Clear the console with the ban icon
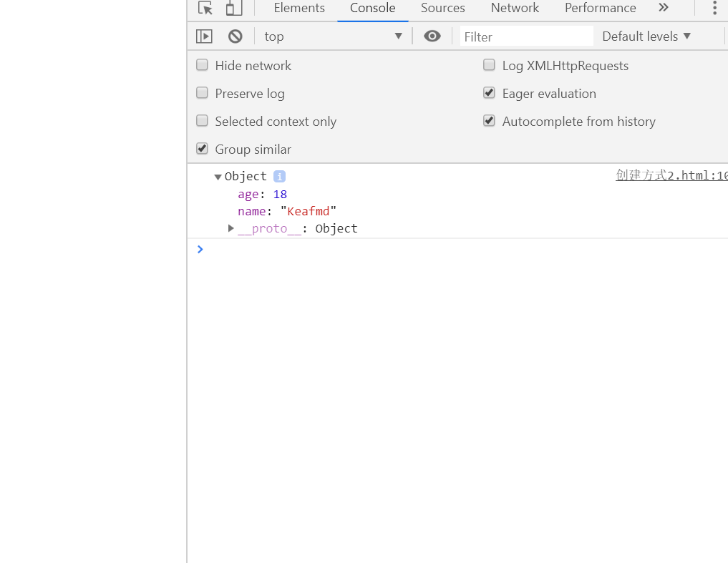Image resolution: width=728 pixels, height=563 pixels. pyautogui.click(x=236, y=36)
